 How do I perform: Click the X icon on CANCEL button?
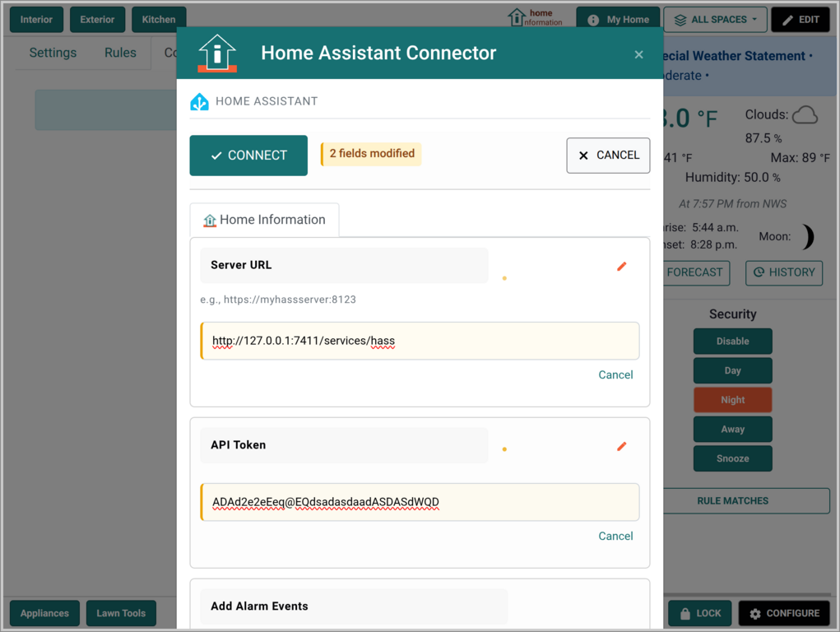(583, 156)
